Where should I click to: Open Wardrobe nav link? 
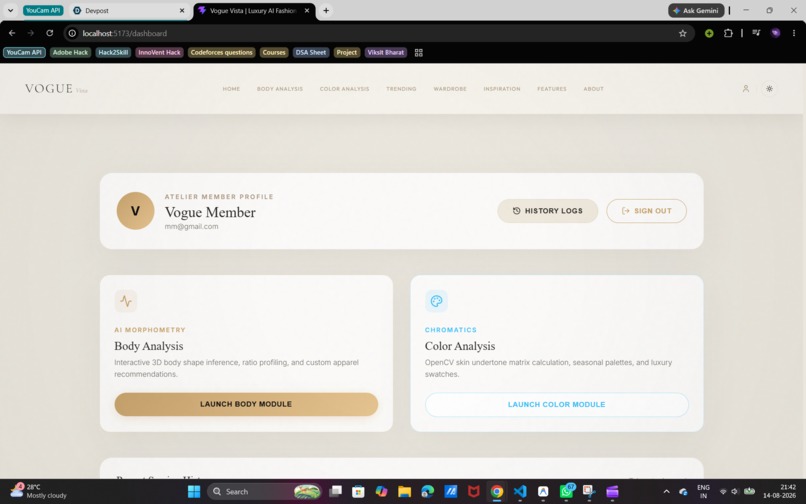click(x=450, y=89)
